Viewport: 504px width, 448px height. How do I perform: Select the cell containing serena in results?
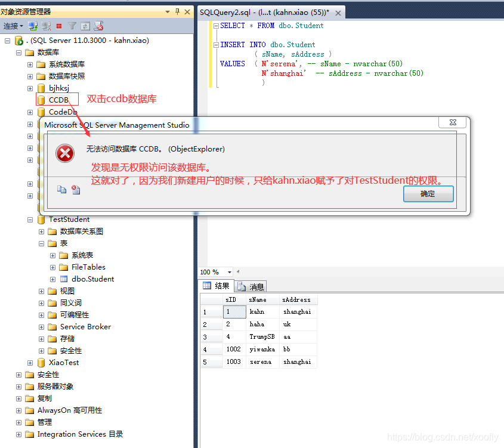(262, 362)
